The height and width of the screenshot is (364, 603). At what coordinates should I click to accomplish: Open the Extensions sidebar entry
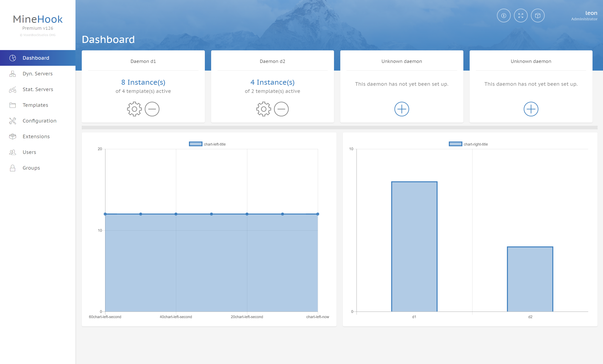tap(36, 136)
